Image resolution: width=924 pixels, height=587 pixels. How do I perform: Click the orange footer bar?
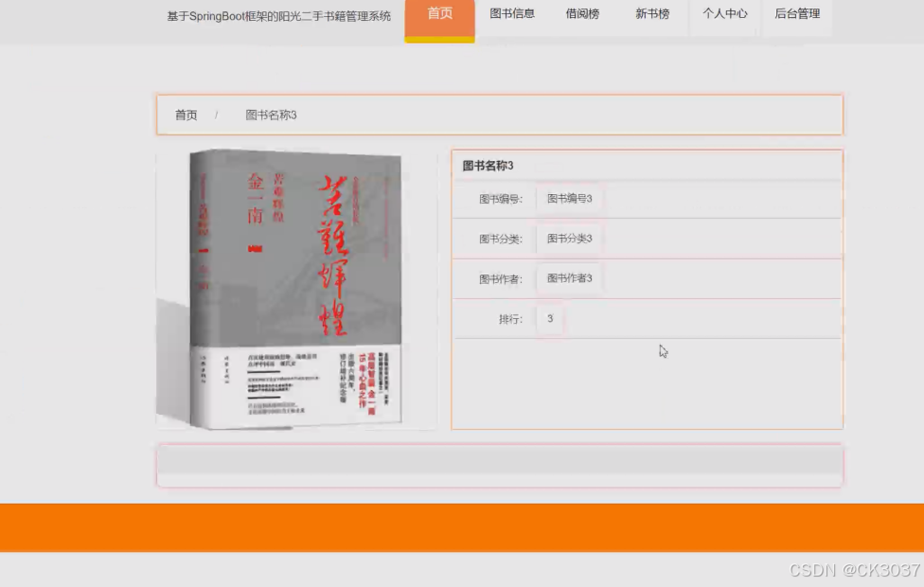point(462,527)
